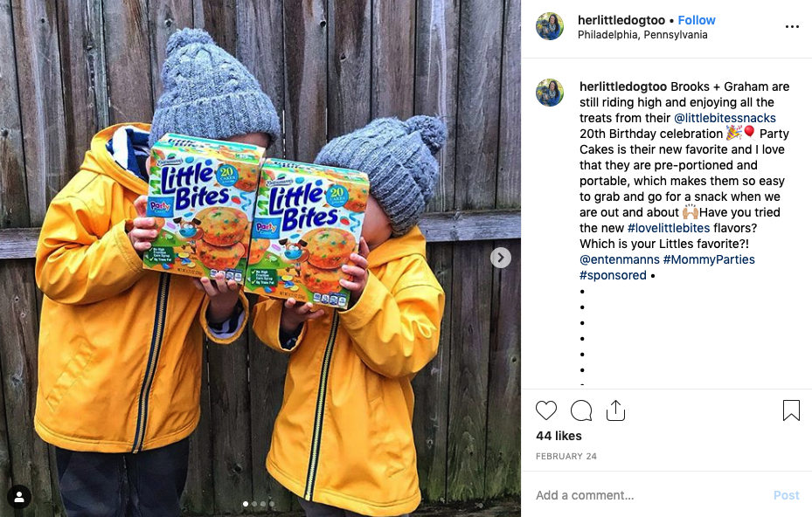Viewport: 812px width, 517px height.
Task: Visit @littlebitessnacks mention
Action: tap(725, 118)
